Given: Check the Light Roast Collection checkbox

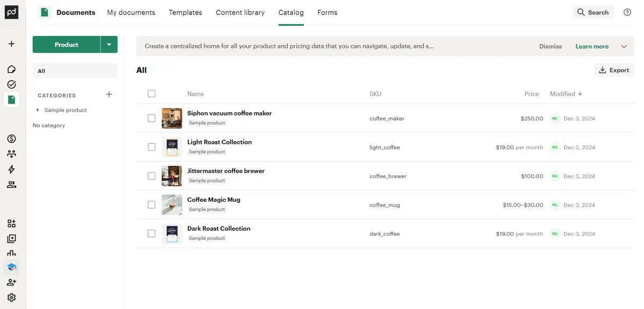Looking at the screenshot, I should click(151, 147).
